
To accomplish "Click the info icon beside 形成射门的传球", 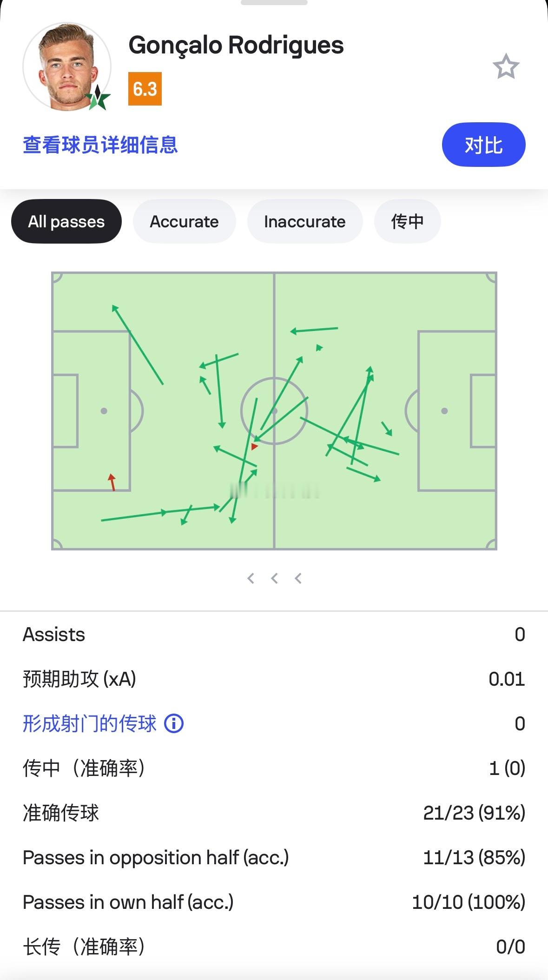I will click(x=174, y=723).
